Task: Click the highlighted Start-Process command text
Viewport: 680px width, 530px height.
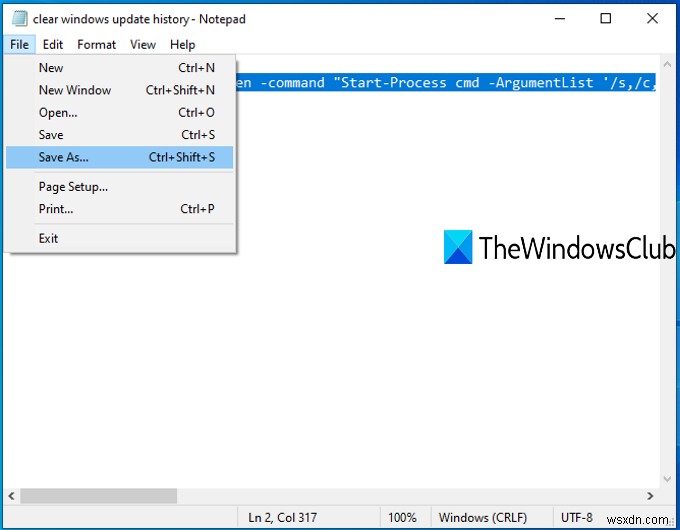Action: (x=446, y=82)
